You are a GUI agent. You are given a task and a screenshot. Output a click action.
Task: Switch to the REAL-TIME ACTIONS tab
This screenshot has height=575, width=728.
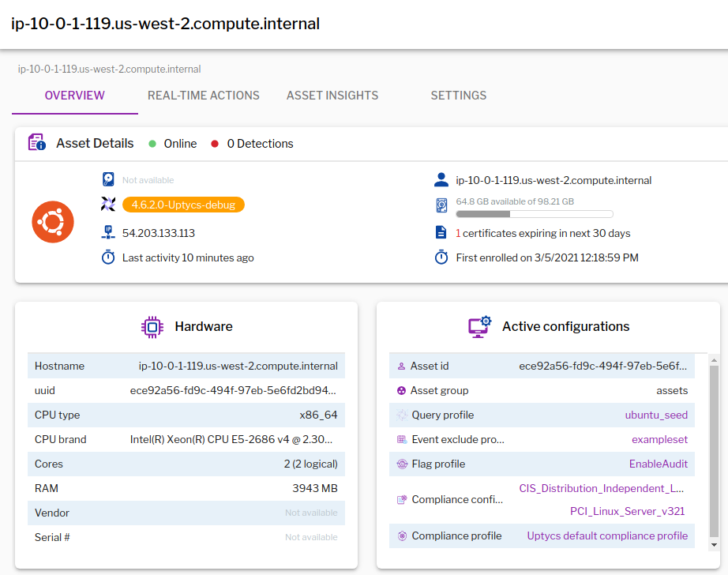(x=203, y=95)
